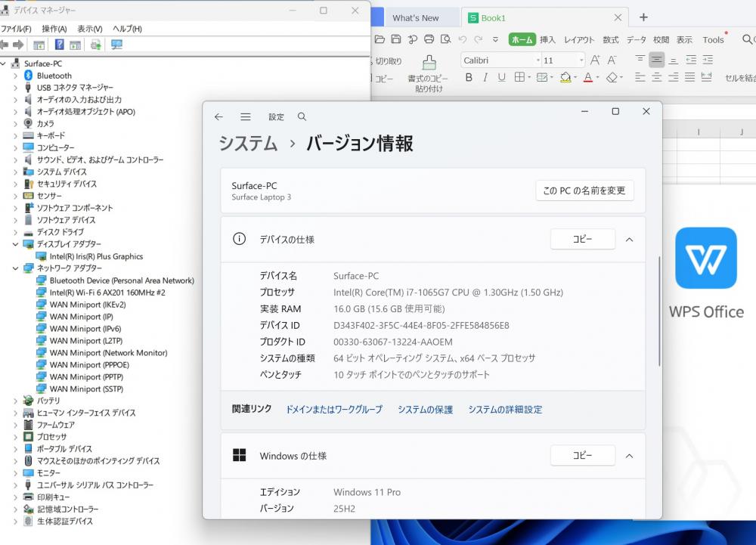756x545 pixels.
Task: Open the システムの詳細設定 link
Action: 504,410
